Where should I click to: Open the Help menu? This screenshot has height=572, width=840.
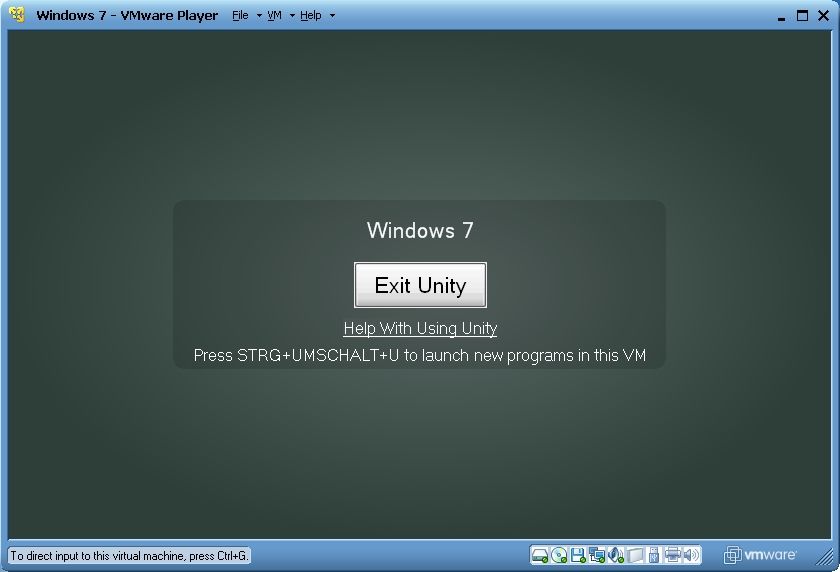click(x=311, y=16)
